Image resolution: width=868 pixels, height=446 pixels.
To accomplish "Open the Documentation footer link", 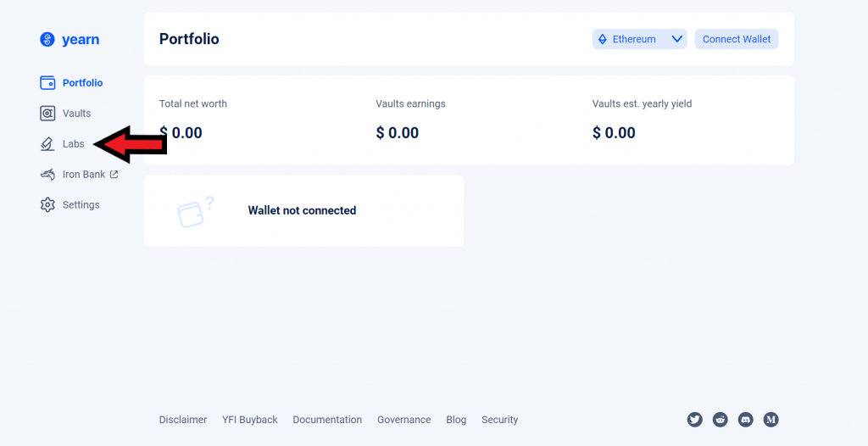I will 327,420.
